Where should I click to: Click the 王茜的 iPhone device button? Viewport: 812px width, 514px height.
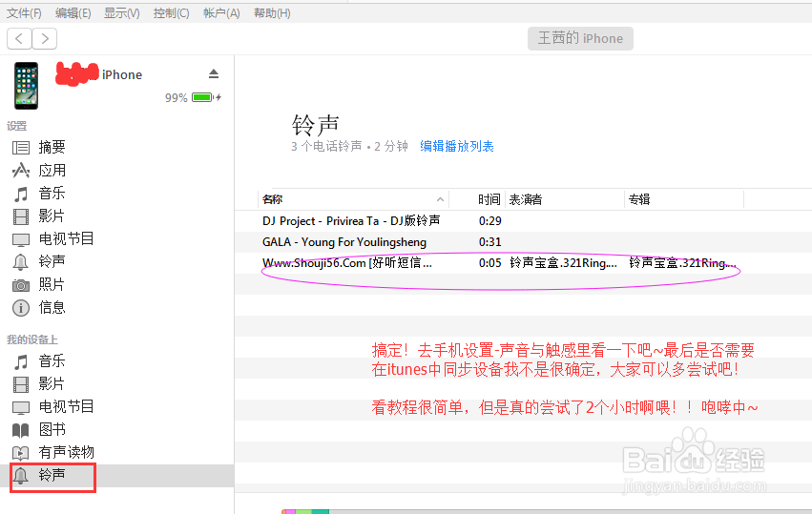[x=580, y=38]
